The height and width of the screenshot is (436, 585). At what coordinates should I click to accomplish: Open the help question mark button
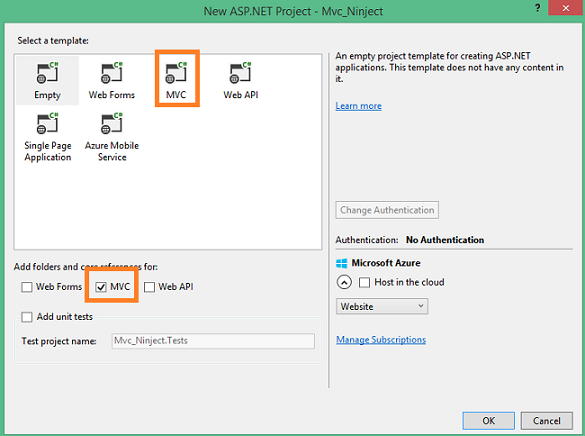537,8
